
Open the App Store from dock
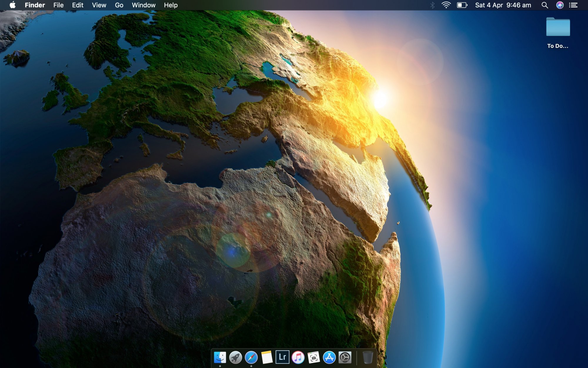329,357
